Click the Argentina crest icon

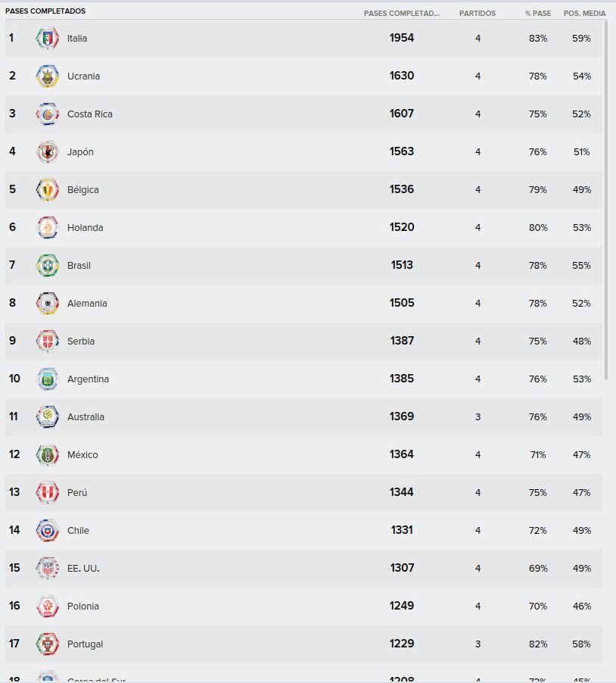point(48,379)
